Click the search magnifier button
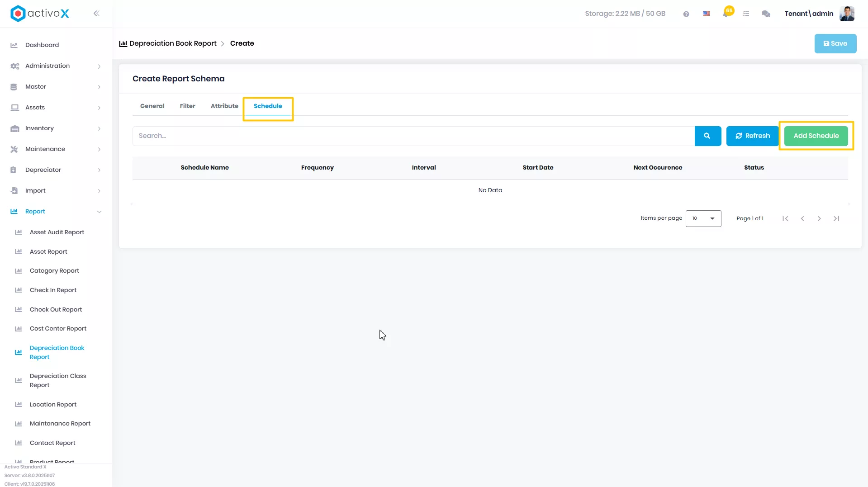This screenshot has width=868, height=487. (x=707, y=136)
